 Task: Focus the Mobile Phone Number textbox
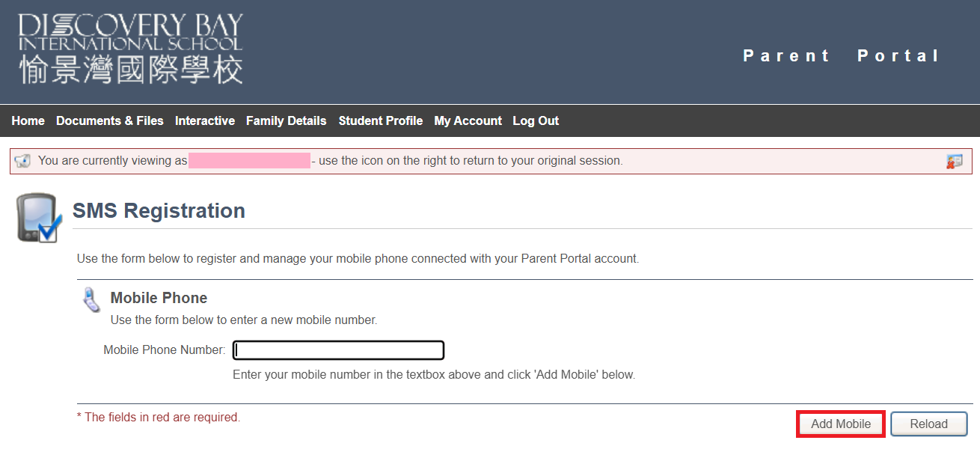click(338, 350)
